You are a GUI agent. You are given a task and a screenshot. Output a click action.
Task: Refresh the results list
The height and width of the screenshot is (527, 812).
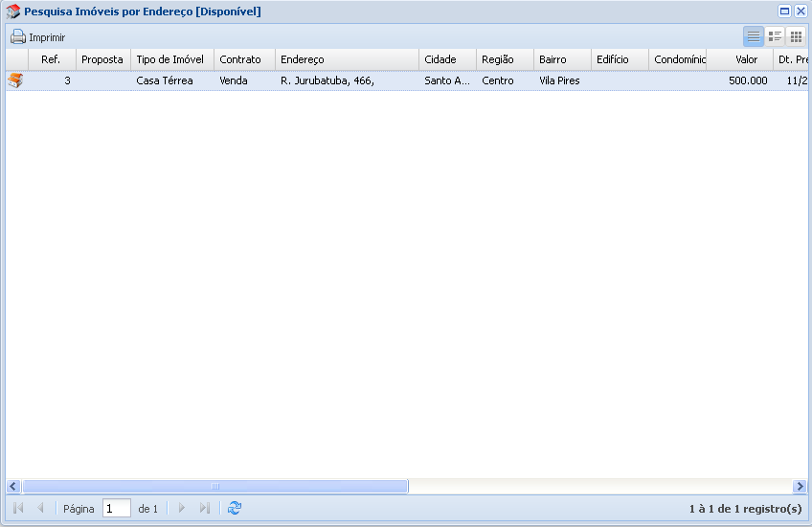point(235,509)
